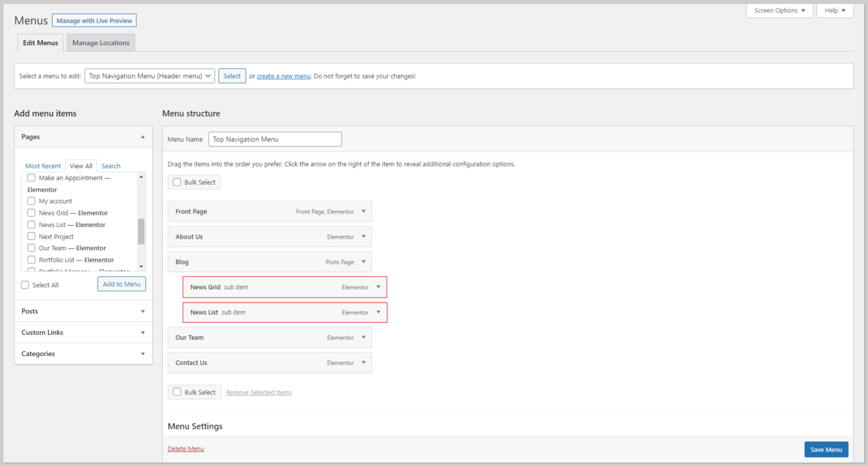This screenshot has height=466, width=868.
Task: Open Blog menu item settings arrow
Action: click(363, 262)
